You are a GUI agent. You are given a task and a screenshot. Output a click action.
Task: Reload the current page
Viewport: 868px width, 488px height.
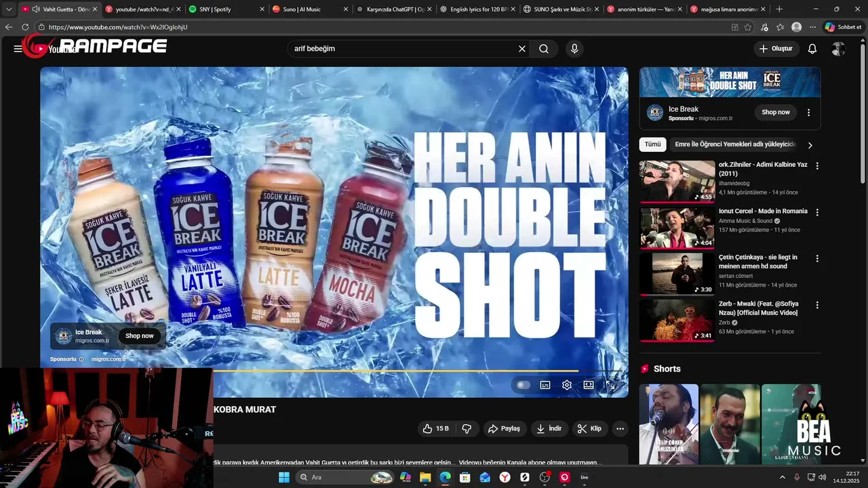point(26,27)
